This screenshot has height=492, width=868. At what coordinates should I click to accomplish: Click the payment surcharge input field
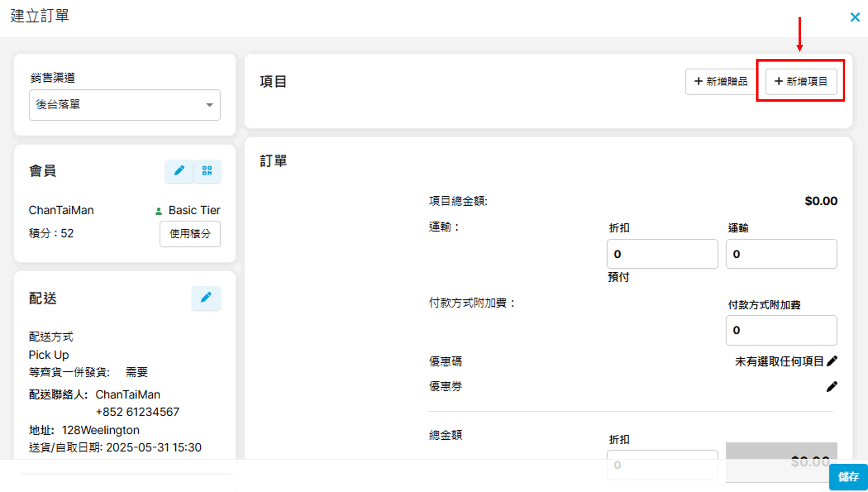[x=781, y=330]
